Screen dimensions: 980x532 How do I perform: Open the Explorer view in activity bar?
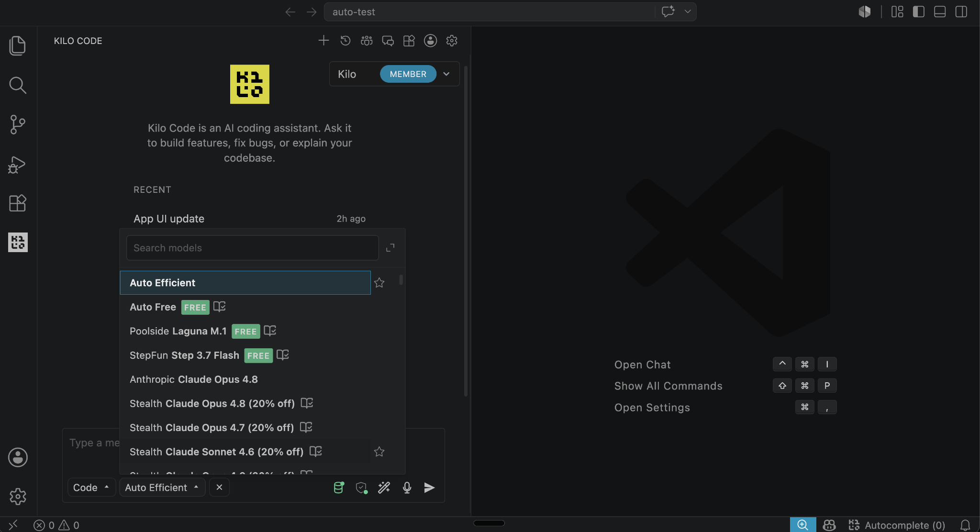[18, 45]
